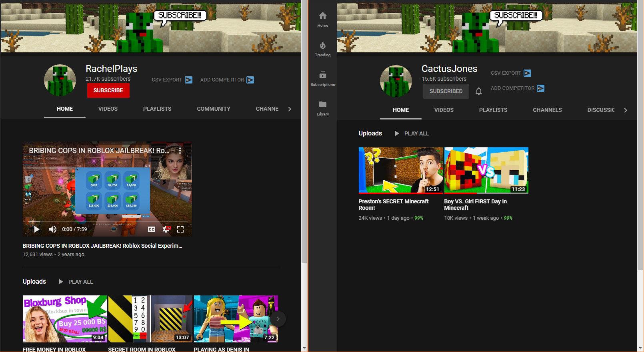Click Boy VS. Girl FIRST Day title
Viewport: 644px width, 352px height.
[x=476, y=205]
